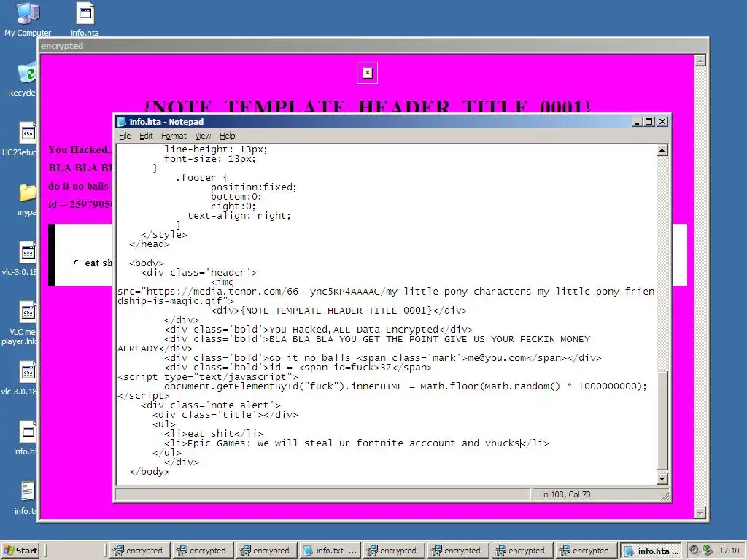Click Notepad scrollbar up arrow

coord(662,150)
